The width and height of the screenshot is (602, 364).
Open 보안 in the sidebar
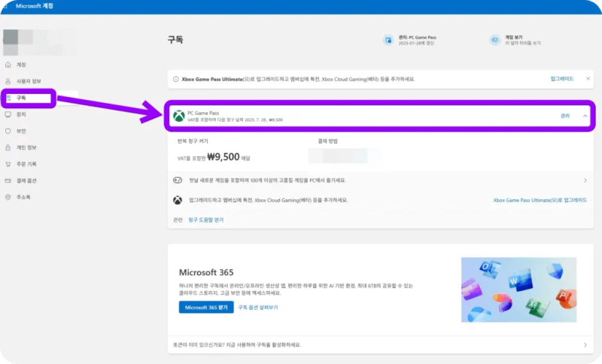point(21,131)
